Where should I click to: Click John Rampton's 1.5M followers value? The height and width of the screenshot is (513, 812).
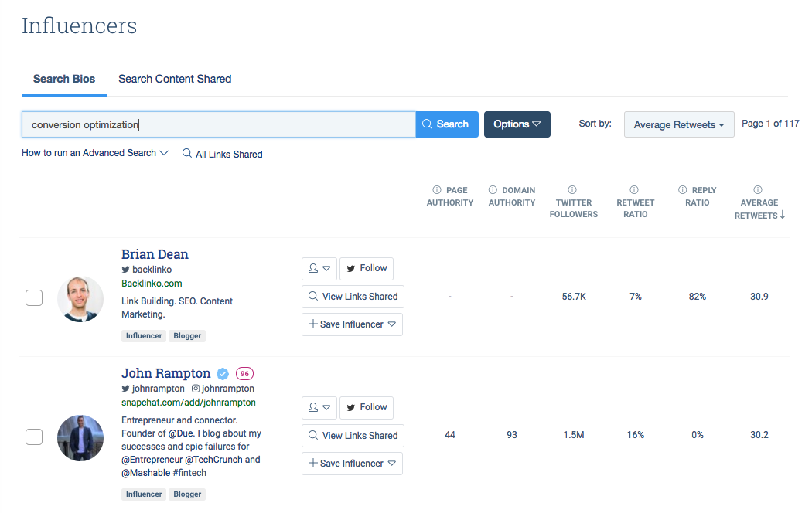(574, 436)
